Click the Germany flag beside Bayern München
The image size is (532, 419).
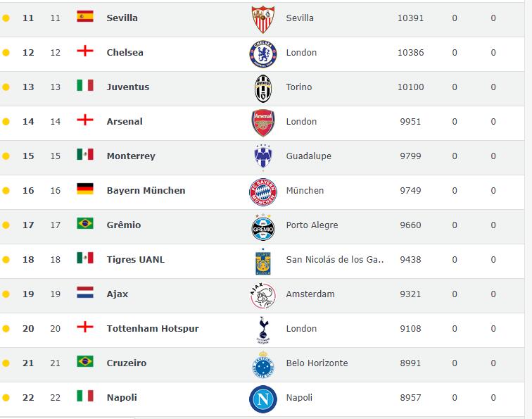pos(85,189)
